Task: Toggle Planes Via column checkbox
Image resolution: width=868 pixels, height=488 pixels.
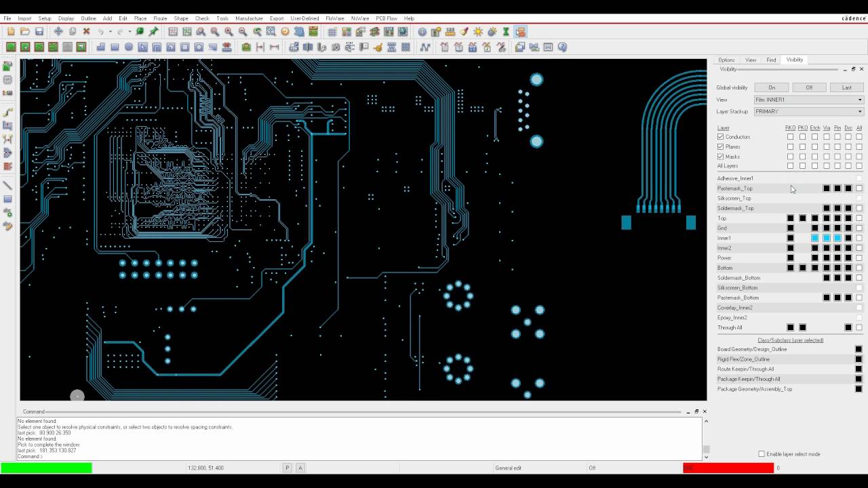Action: [827, 146]
